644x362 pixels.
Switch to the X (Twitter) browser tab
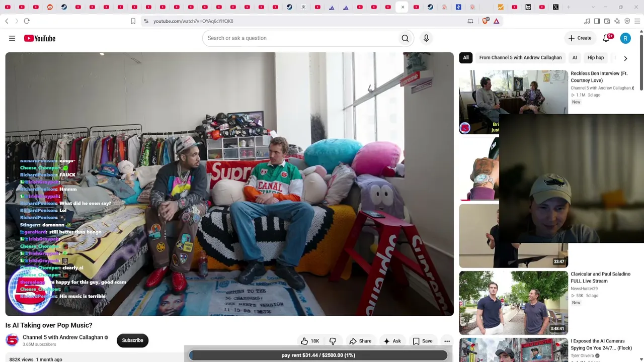pos(556,7)
